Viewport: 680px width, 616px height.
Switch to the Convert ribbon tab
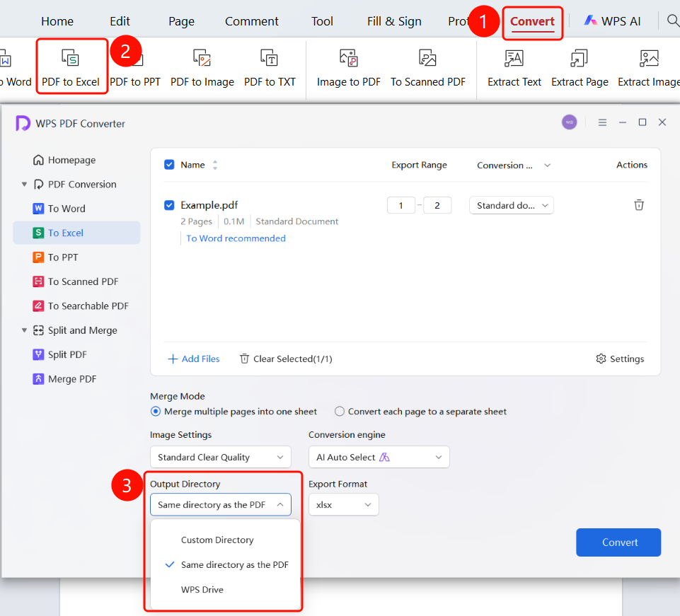tap(532, 21)
